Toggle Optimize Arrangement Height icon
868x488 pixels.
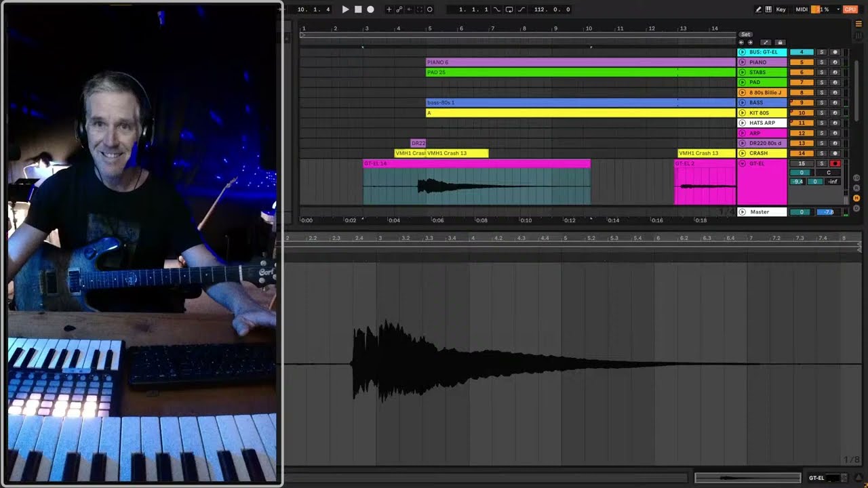pos(766,43)
